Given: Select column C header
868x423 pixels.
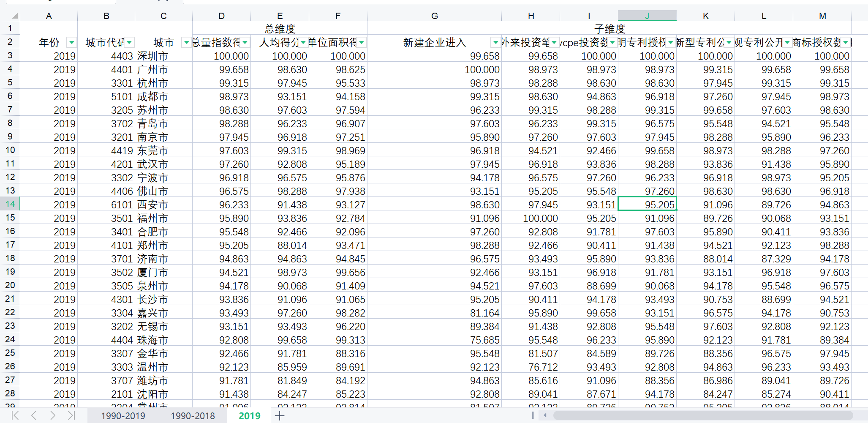Looking at the screenshot, I should tap(164, 16).
